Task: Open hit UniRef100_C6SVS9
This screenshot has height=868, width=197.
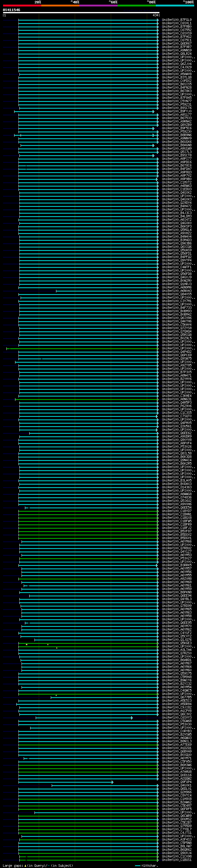Action: 176,33
